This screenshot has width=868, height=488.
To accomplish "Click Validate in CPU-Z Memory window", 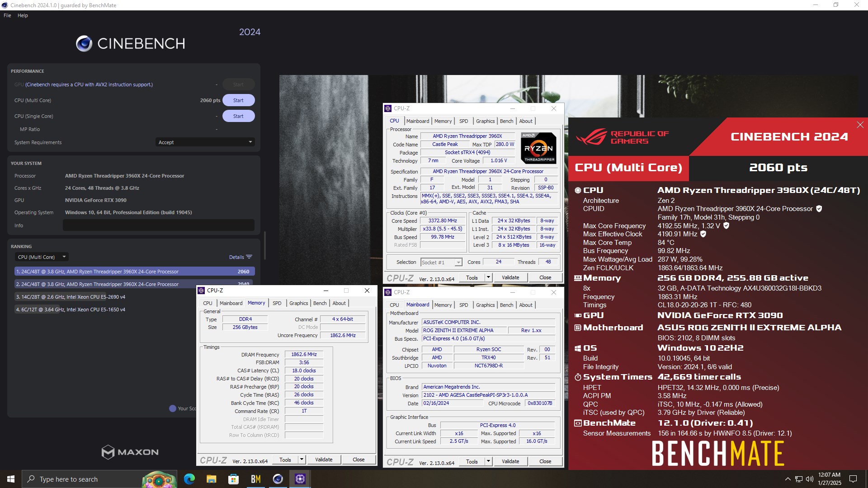I will pos(324,460).
